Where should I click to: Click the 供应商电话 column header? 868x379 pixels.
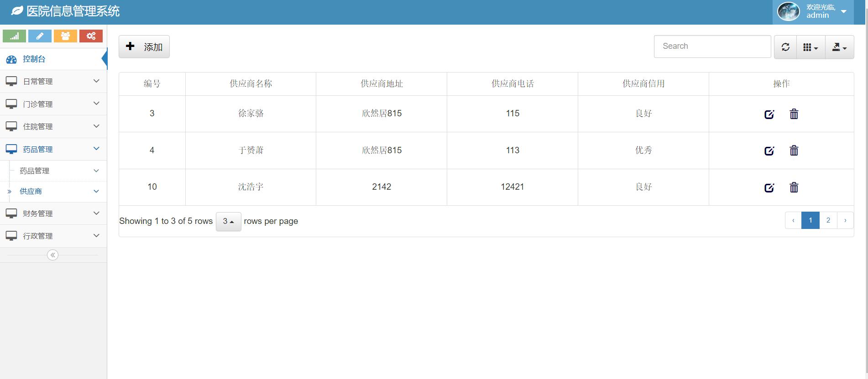pos(512,84)
